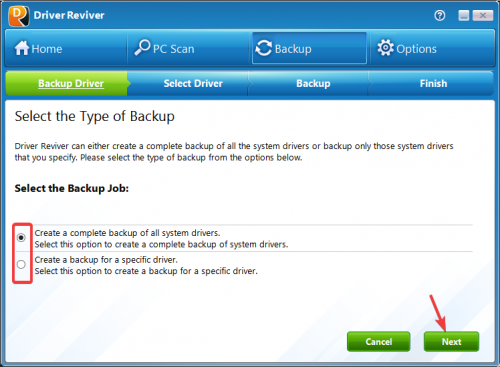Click the Driver Reviver logo icon
The height and width of the screenshot is (367, 500).
click(19, 16)
